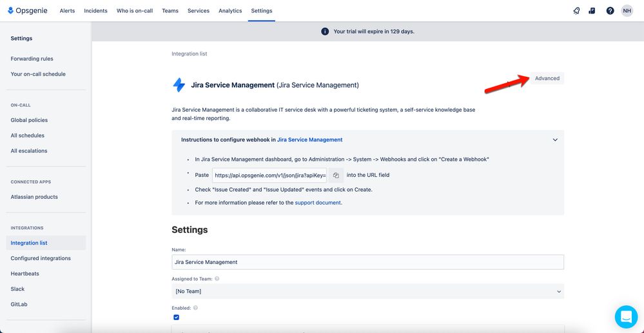Click the Jira Service Management integration title
This screenshot has width=644, height=333.
click(275, 85)
